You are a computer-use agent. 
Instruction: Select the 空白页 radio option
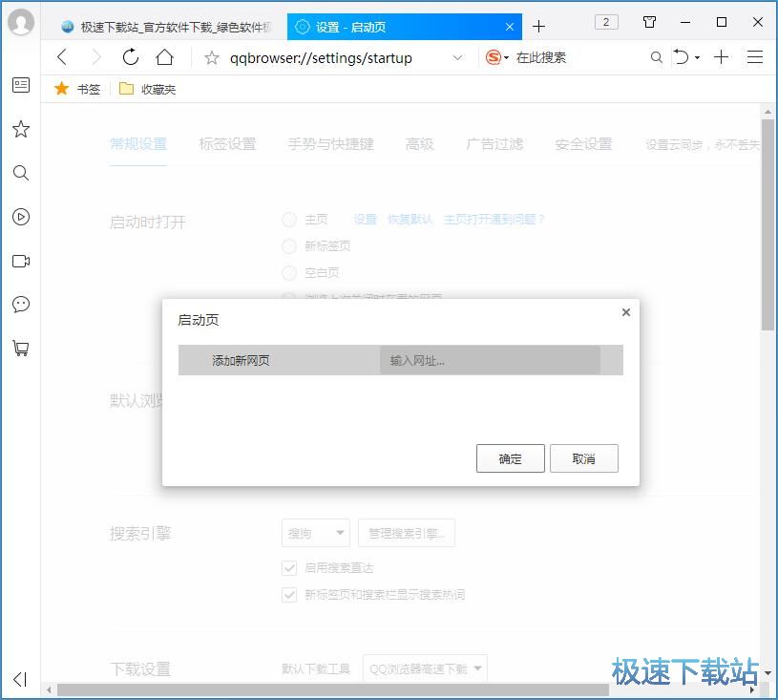[x=289, y=272]
